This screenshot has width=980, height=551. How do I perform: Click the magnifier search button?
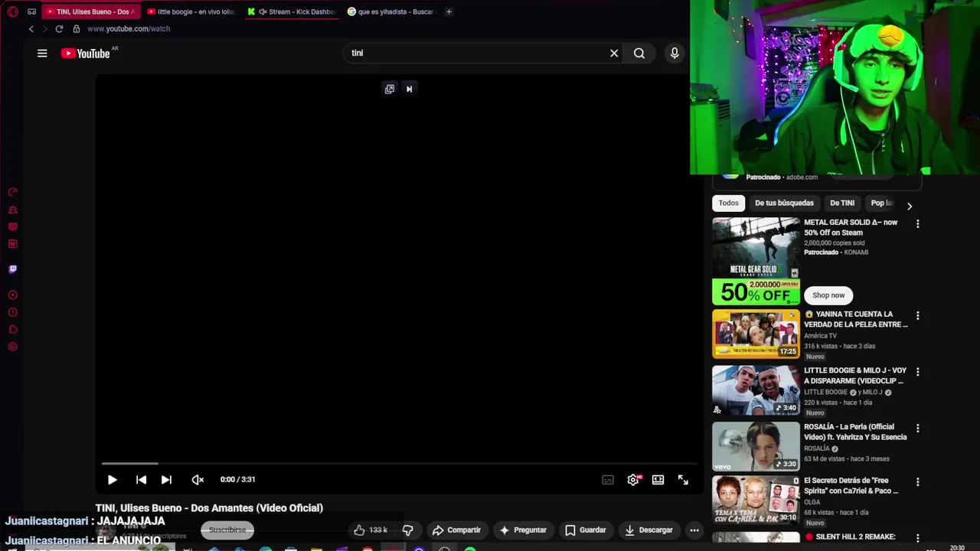(x=639, y=53)
